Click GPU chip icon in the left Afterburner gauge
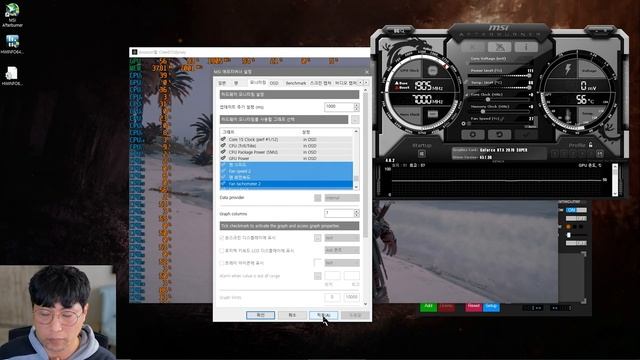This screenshot has width=640, height=360. 433,71
